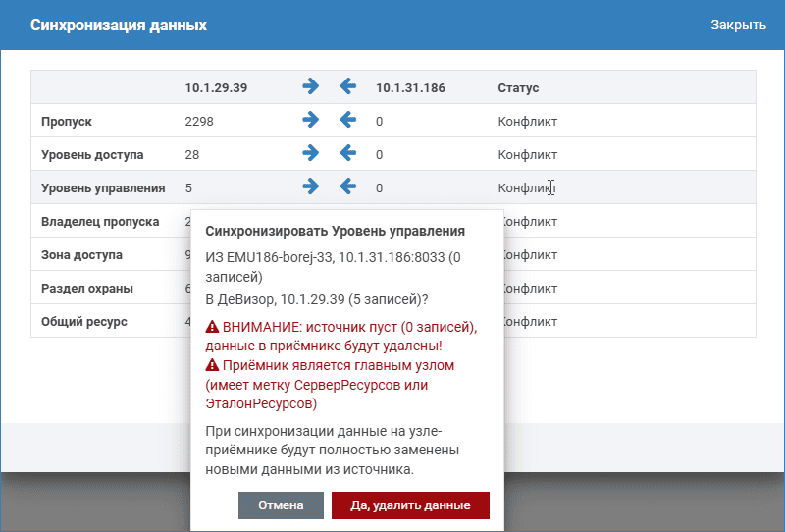This screenshot has width=785, height=532.
Task: Click Конфликт status in Пропуск row
Action: pos(528,122)
